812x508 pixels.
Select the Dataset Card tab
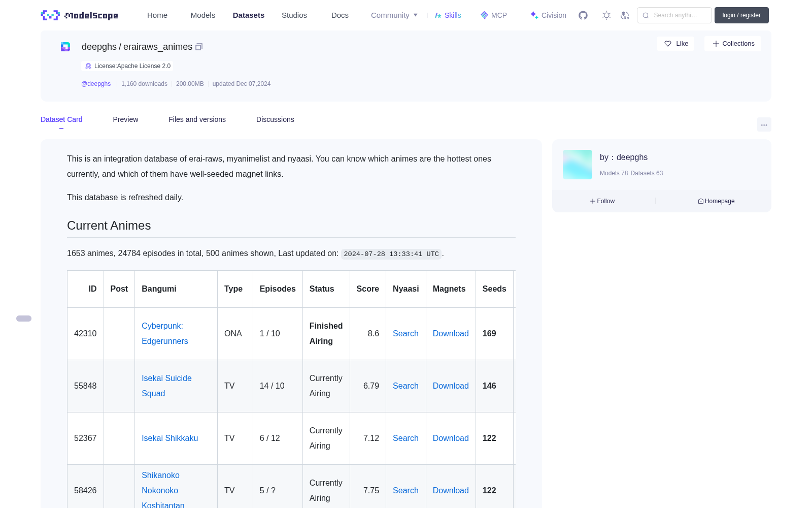coord(61,119)
